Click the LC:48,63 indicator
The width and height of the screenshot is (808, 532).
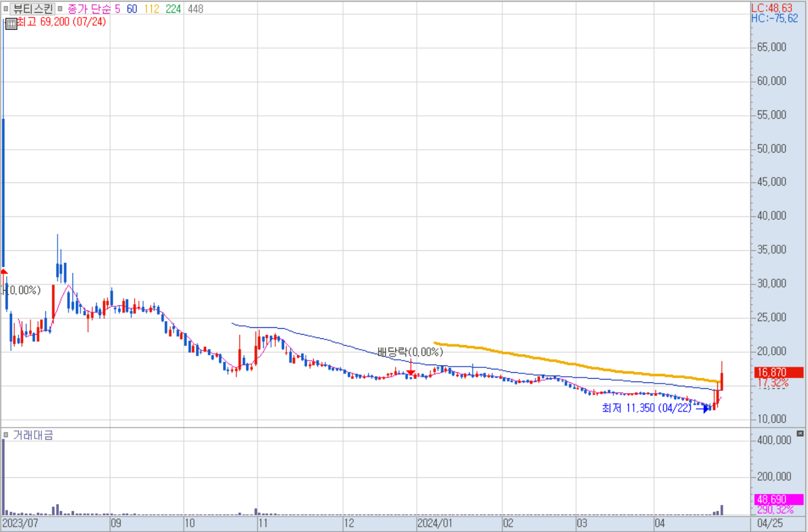pyautogui.click(x=772, y=8)
